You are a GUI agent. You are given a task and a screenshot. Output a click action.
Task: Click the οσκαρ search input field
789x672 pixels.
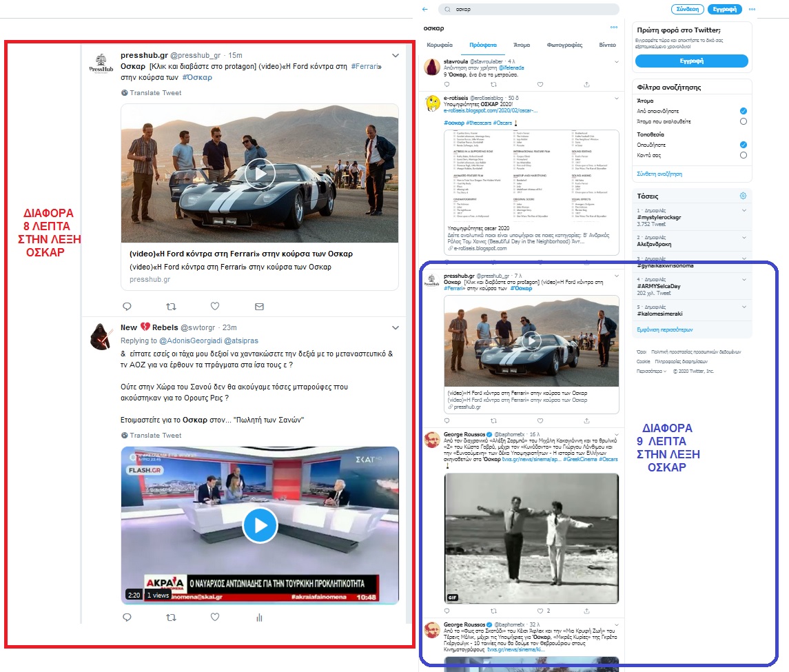(x=529, y=9)
